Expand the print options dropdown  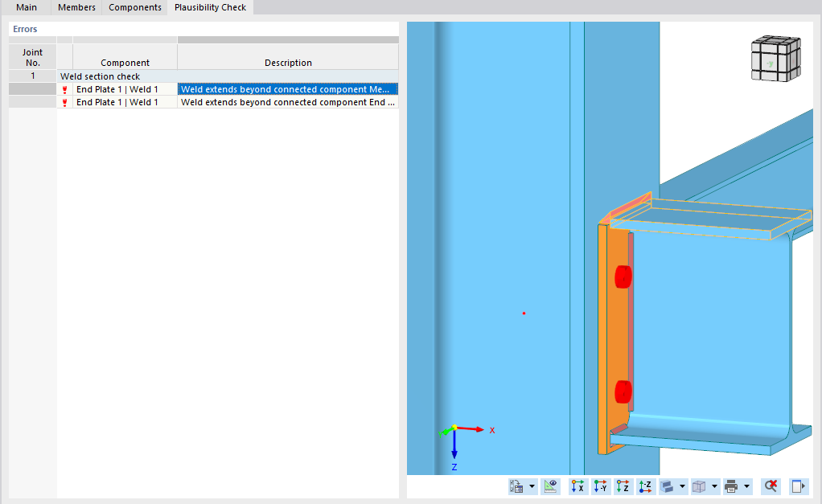[x=744, y=486]
